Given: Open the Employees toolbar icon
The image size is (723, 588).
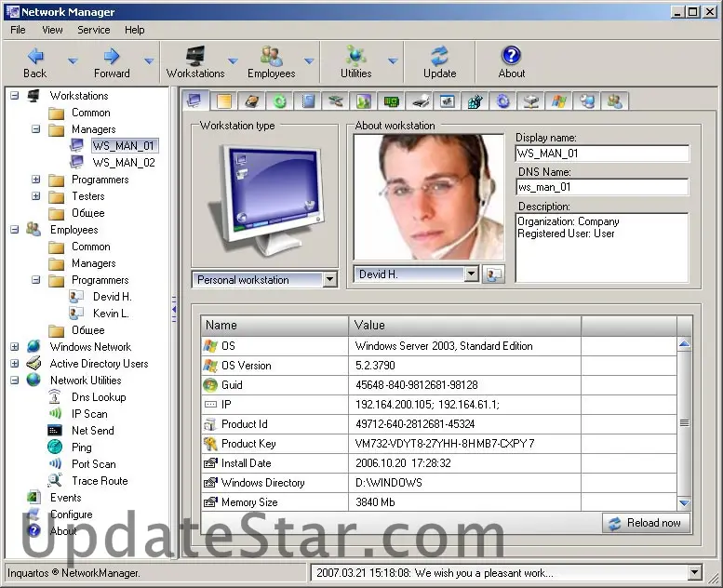Looking at the screenshot, I should coord(271,56).
